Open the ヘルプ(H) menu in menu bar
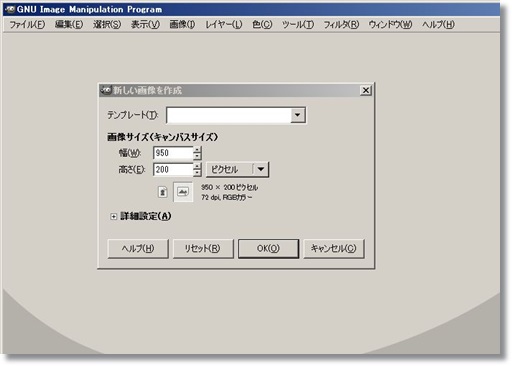 click(x=438, y=24)
